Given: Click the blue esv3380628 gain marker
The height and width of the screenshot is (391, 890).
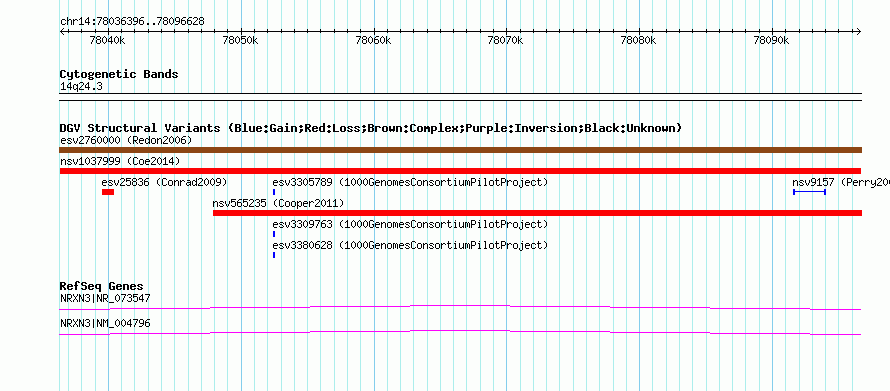Looking at the screenshot, I should pyautogui.click(x=274, y=255).
